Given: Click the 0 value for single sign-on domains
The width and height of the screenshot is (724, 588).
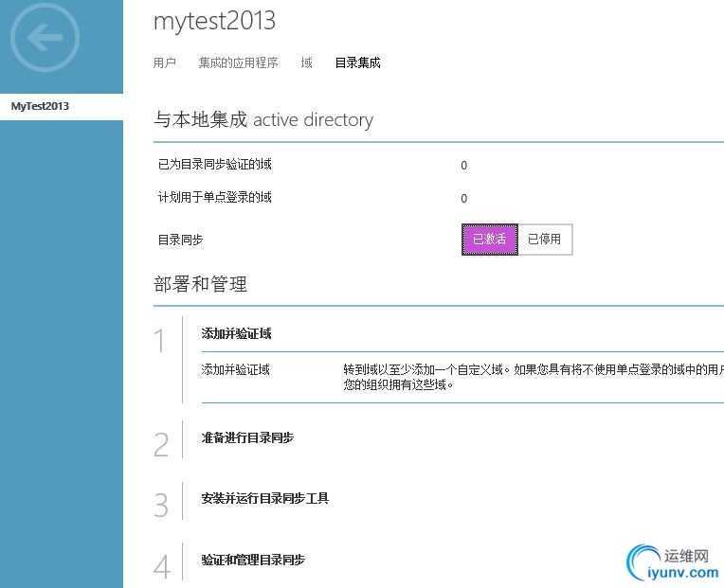Looking at the screenshot, I should (x=464, y=198).
